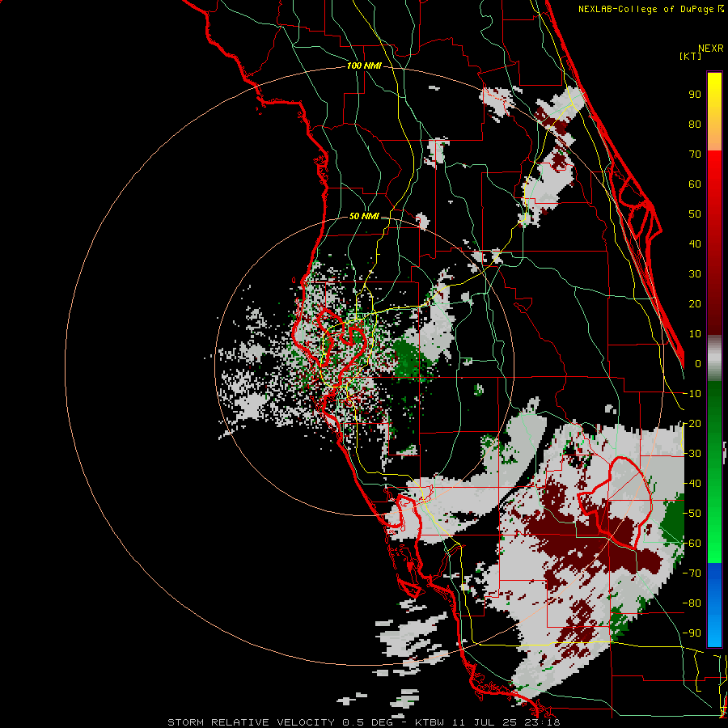Click the -30 knot scale label

point(692,454)
